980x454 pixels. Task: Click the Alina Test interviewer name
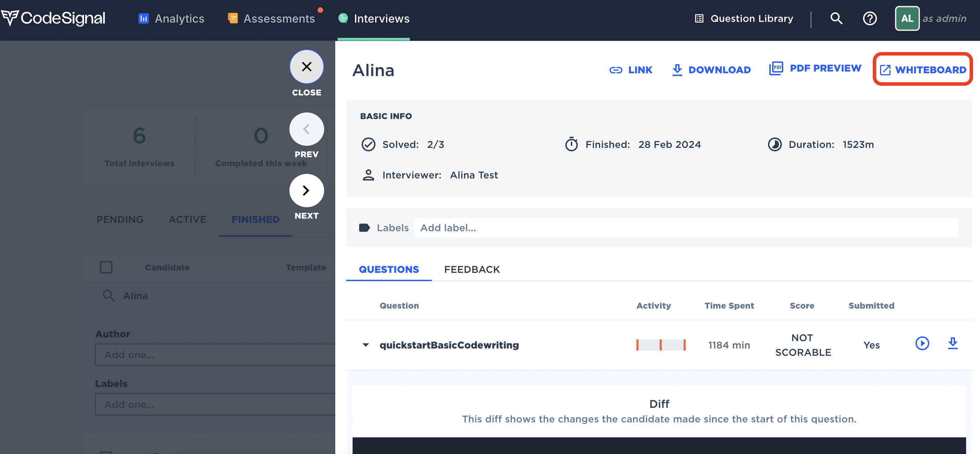(x=474, y=175)
